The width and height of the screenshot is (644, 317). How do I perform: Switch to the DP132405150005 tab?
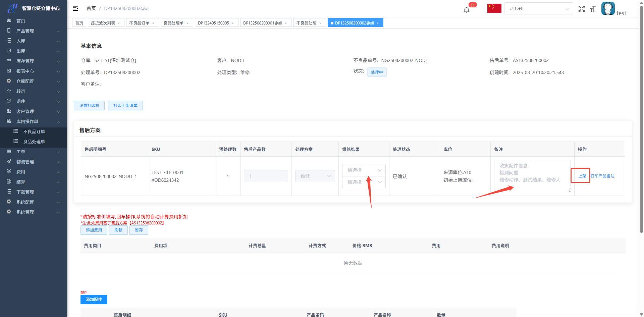click(213, 23)
